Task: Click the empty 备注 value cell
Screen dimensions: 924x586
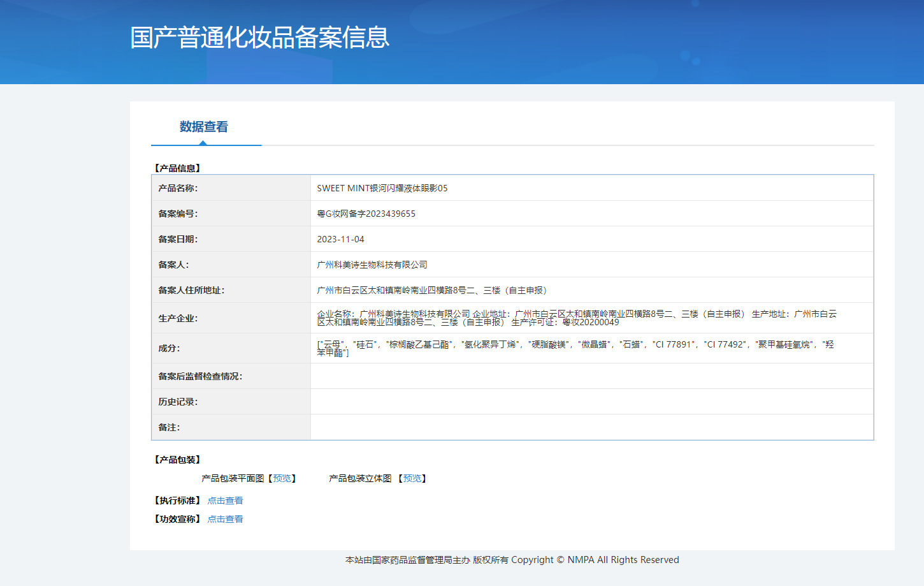Action: coord(591,427)
